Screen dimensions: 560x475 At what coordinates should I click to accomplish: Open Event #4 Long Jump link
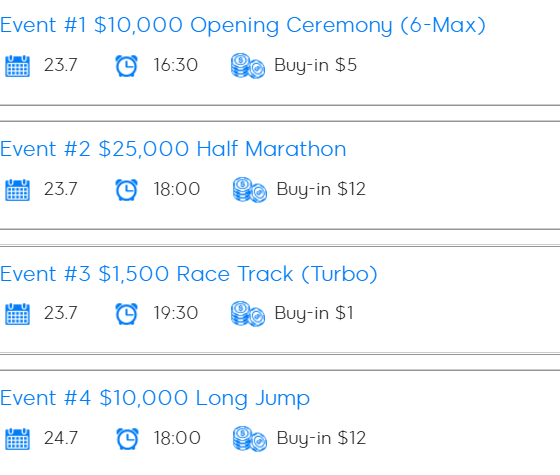[155, 398]
